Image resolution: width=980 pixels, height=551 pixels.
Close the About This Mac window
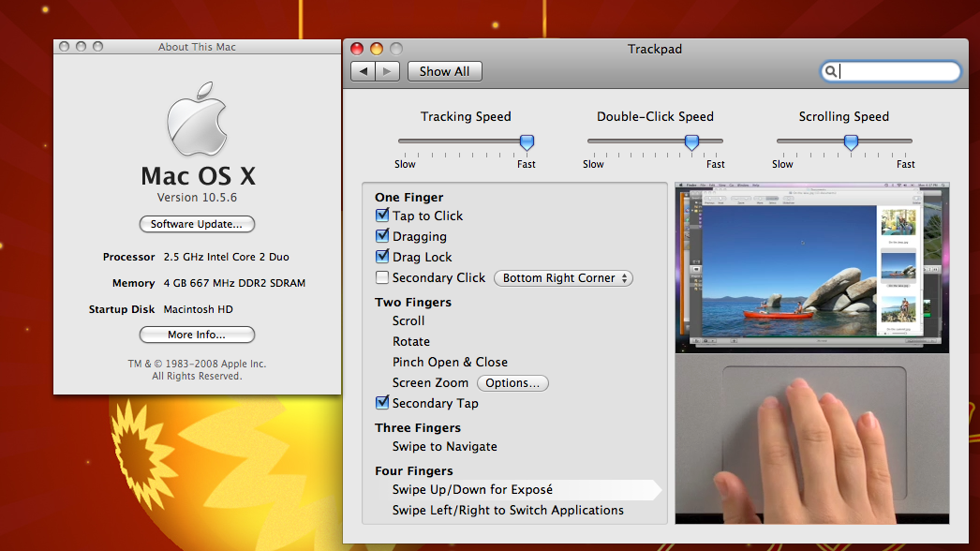tap(64, 46)
